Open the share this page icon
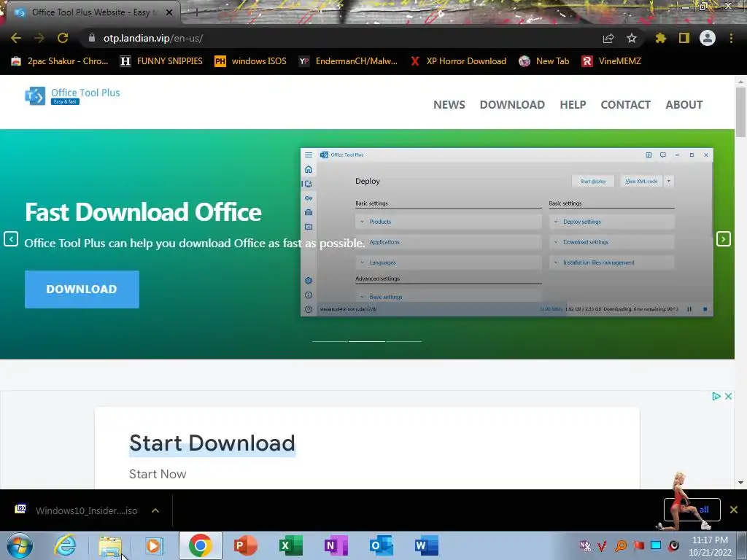 coord(608,38)
